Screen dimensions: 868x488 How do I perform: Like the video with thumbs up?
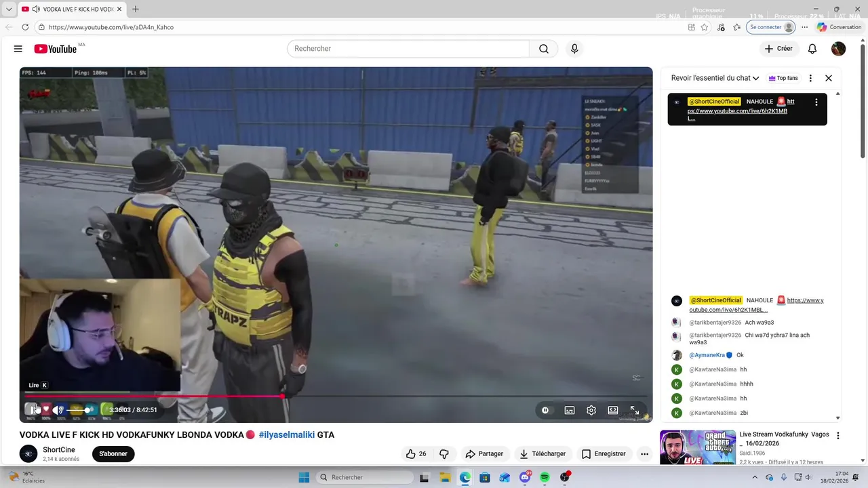(416, 454)
